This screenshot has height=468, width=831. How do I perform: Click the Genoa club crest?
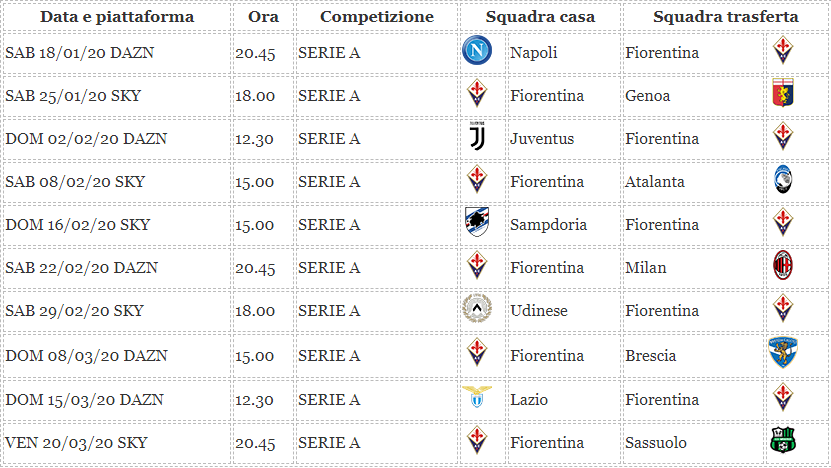pyautogui.click(x=783, y=94)
